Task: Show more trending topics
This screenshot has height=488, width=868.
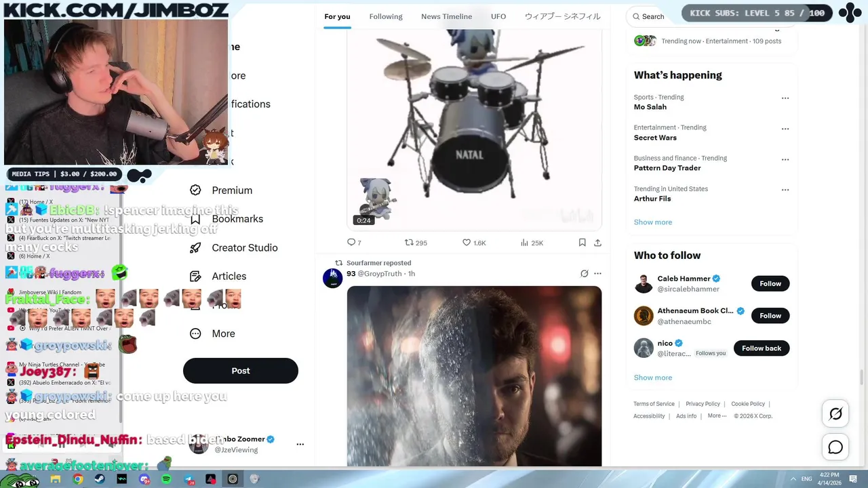Action: [653, 222]
